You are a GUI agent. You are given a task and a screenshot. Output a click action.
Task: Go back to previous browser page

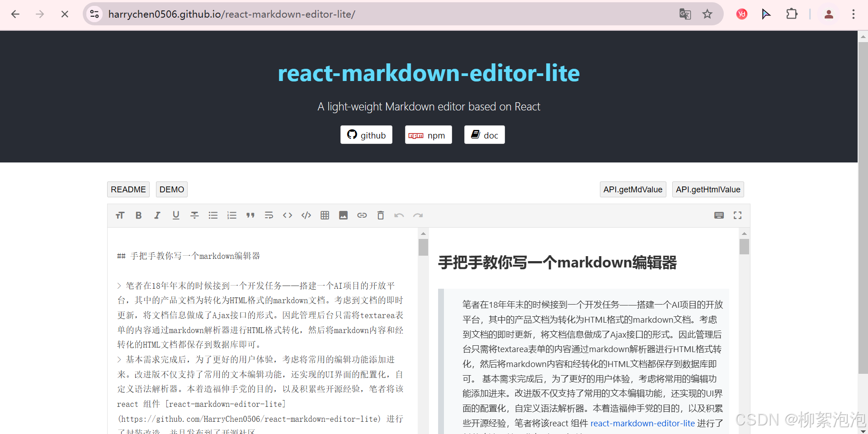(x=15, y=14)
